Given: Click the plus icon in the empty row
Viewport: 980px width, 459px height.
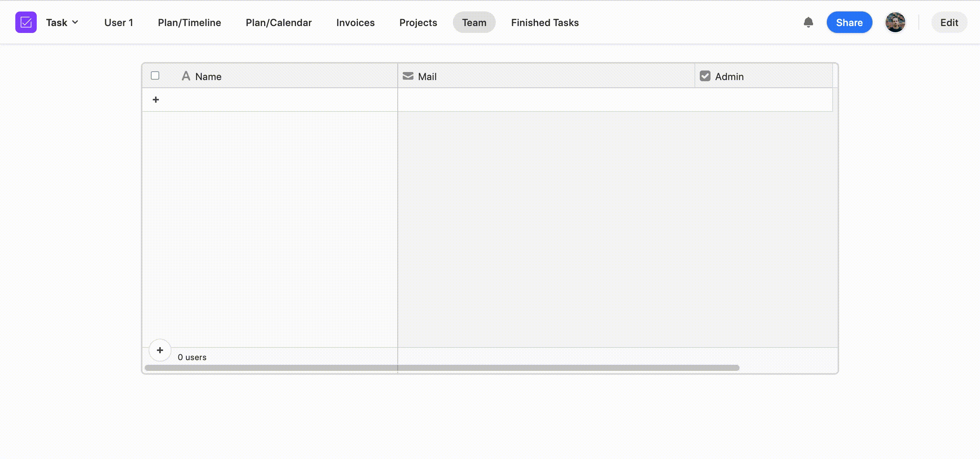Looking at the screenshot, I should [x=156, y=100].
